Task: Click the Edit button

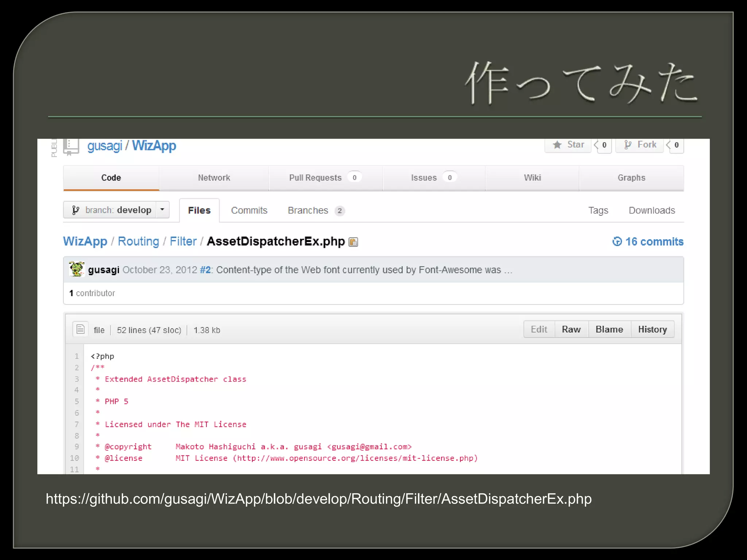Action: point(539,330)
